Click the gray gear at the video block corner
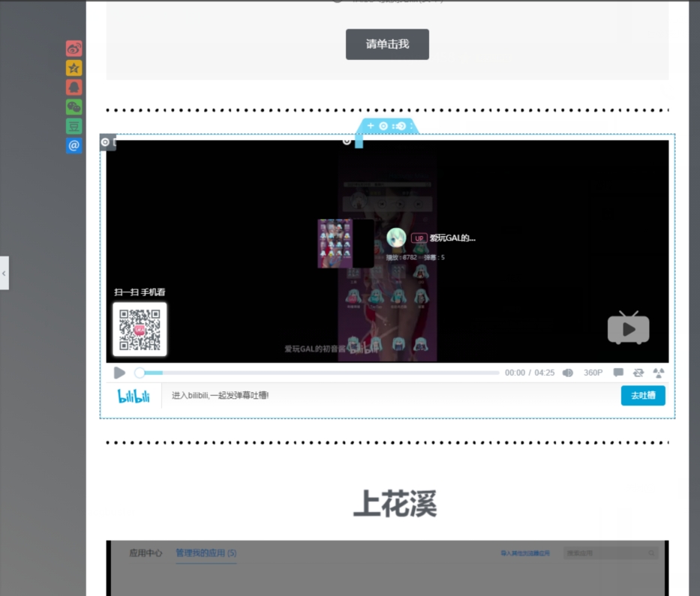This screenshot has width=700, height=596. coord(105,142)
